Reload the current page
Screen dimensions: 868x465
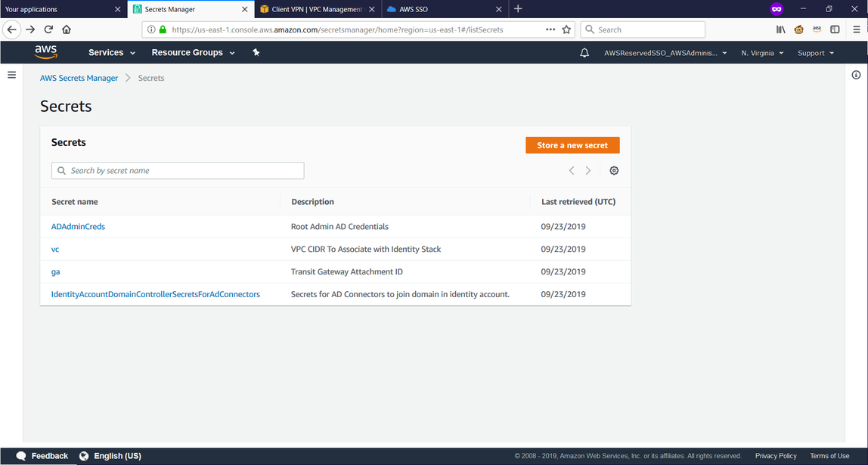point(48,29)
